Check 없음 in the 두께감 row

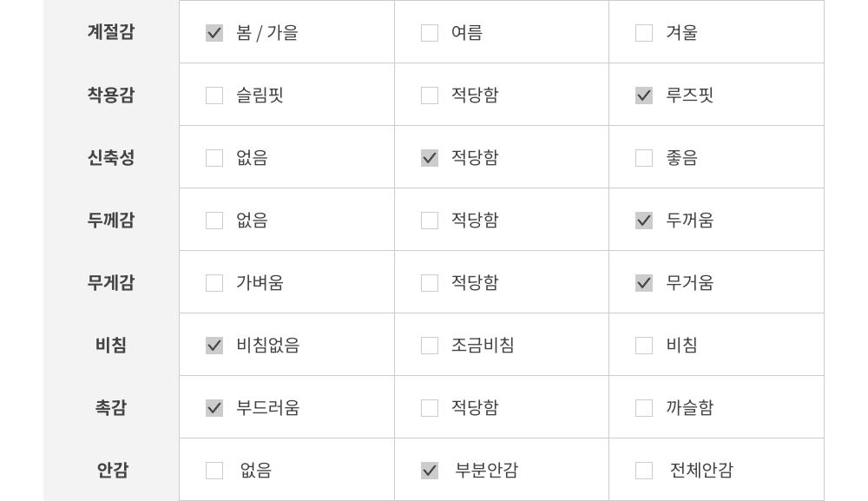(214, 221)
